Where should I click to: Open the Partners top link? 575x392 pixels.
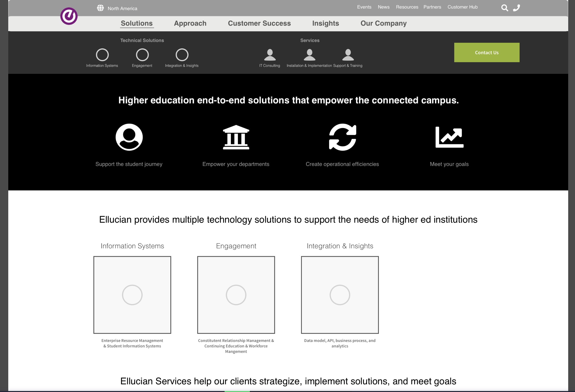(x=432, y=7)
